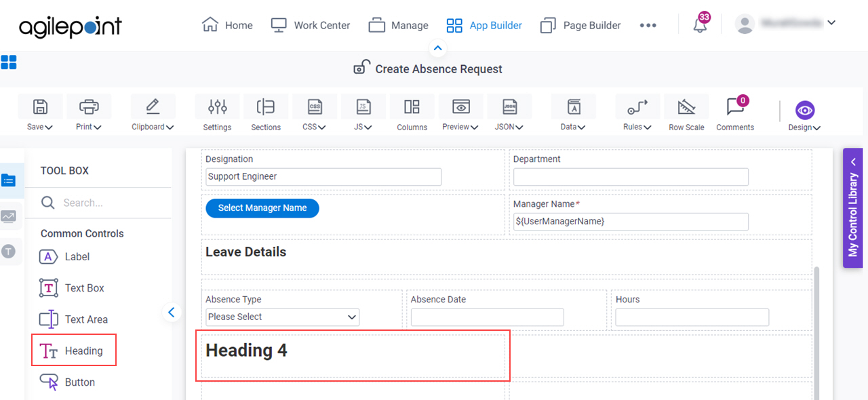Open Page Builder

click(x=580, y=25)
